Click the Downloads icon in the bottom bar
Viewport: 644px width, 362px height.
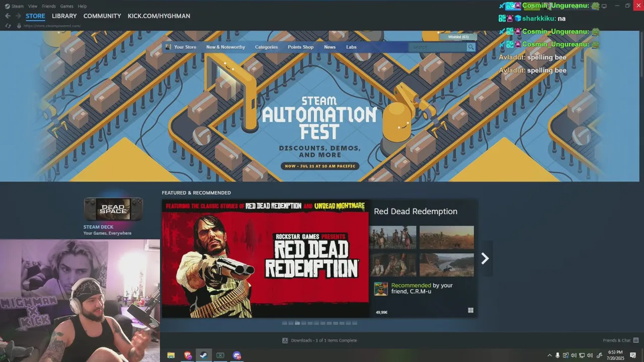click(x=285, y=340)
